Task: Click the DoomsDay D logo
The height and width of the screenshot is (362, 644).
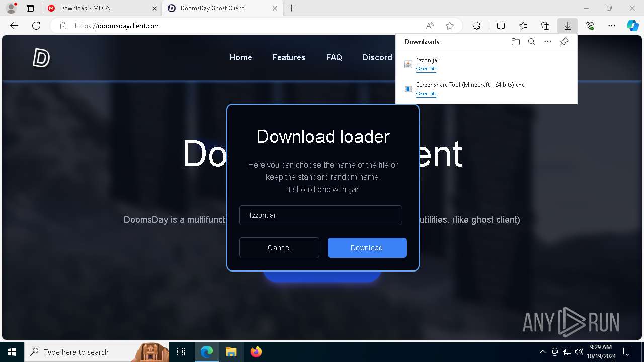Action: click(x=41, y=58)
